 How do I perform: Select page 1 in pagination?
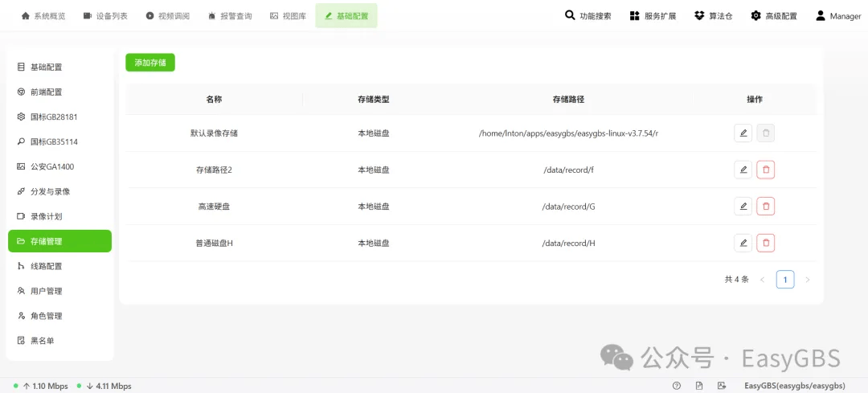pyautogui.click(x=785, y=280)
